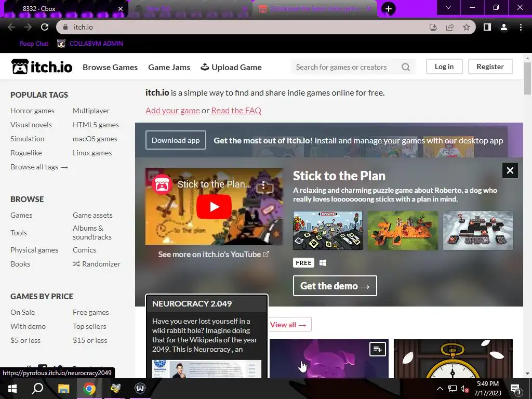The height and width of the screenshot is (399, 532).
Task: Click the View all link
Action: 288,325
